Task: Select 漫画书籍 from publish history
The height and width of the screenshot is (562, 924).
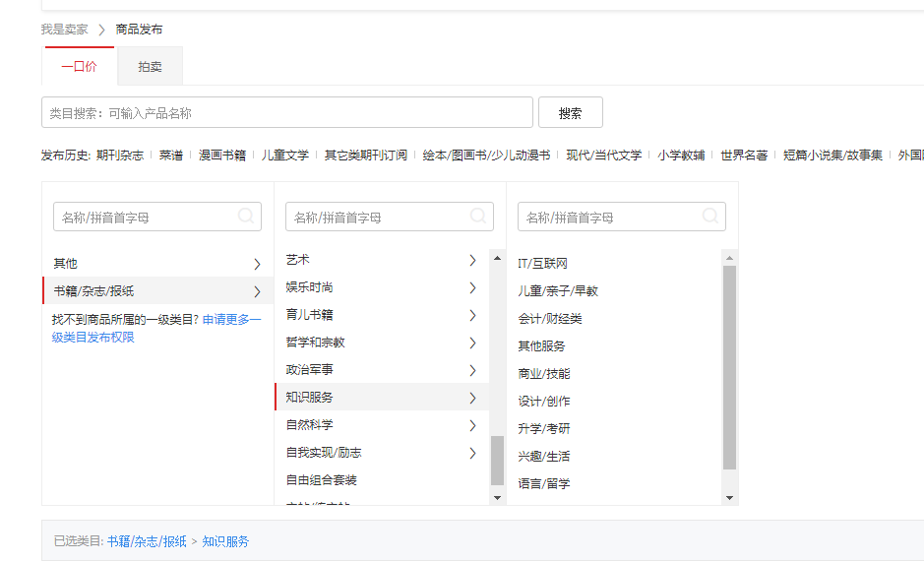Action: (x=221, y=156)
